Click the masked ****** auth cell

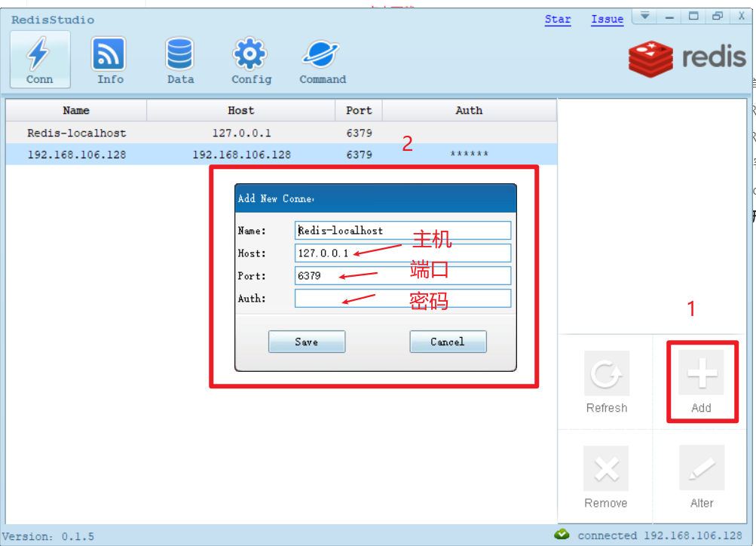click(x=469, y=154)
